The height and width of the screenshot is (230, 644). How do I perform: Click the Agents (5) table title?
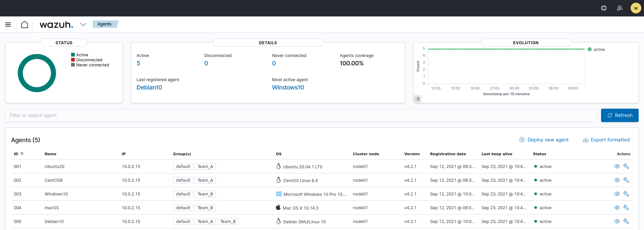(25, 140)
